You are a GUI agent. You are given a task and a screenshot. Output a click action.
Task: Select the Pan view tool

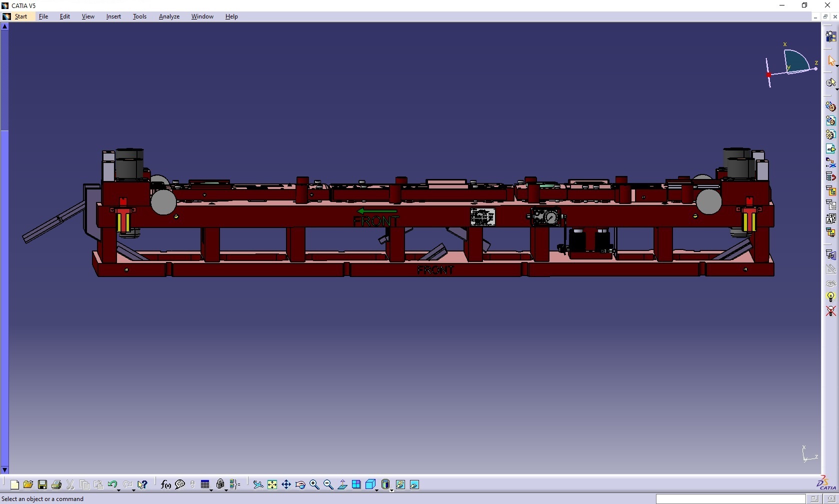click(286, 484)
